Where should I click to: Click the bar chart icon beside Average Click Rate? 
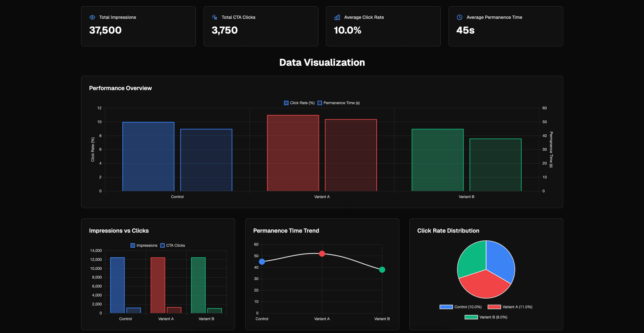[337, 17]
